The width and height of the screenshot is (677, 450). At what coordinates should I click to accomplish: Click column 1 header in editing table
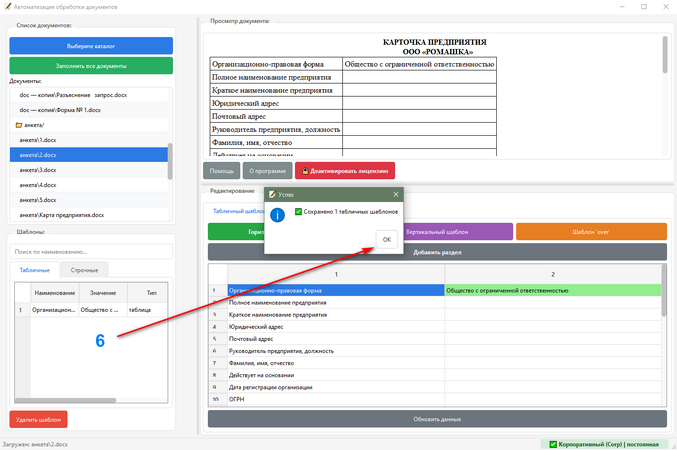pyautogui.click(x=336, y=274)
